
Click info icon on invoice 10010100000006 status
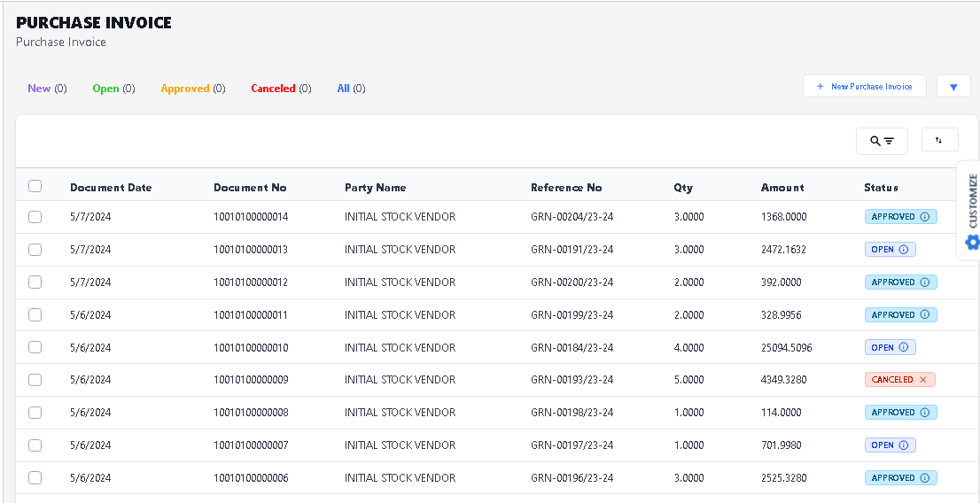tap(925, 478)
